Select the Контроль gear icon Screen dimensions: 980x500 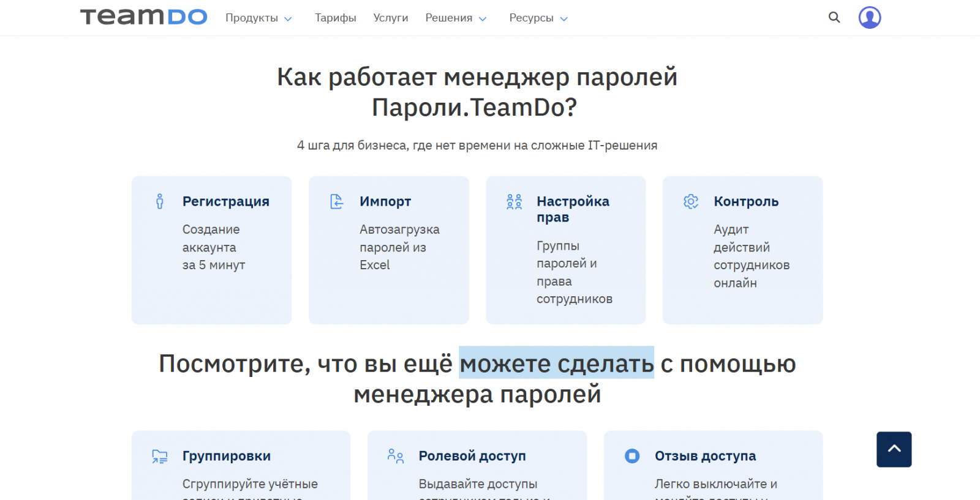click(691, 201)
